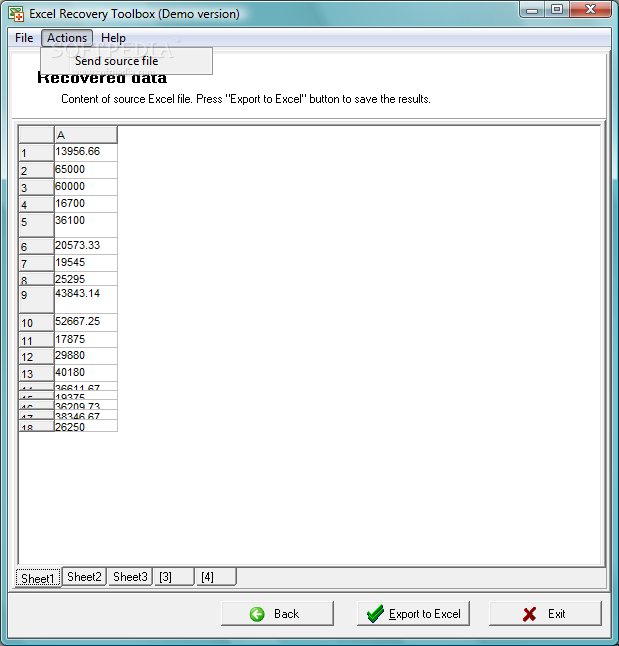Close the open Actions menu
Screen dimensions: 619x646
[67, 38]
